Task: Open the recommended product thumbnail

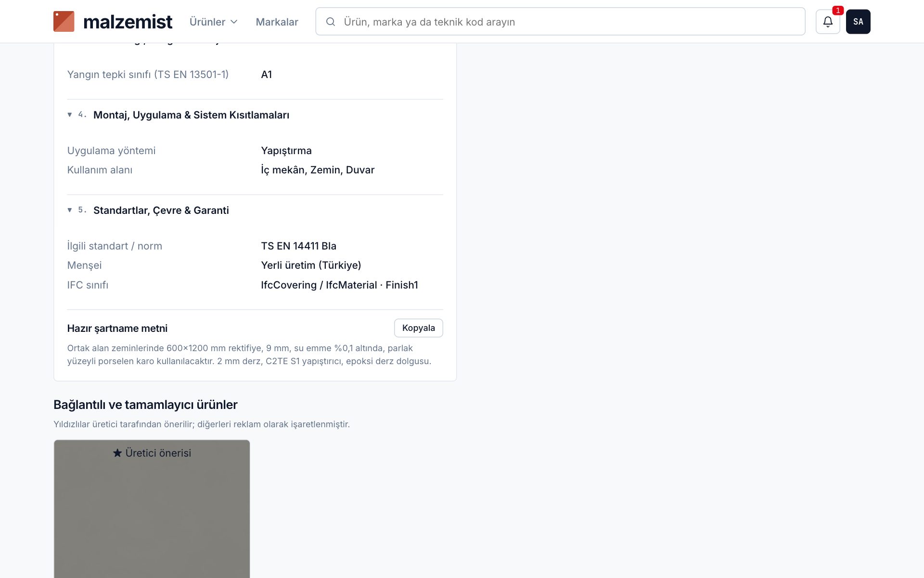Action: coord(152,509)
